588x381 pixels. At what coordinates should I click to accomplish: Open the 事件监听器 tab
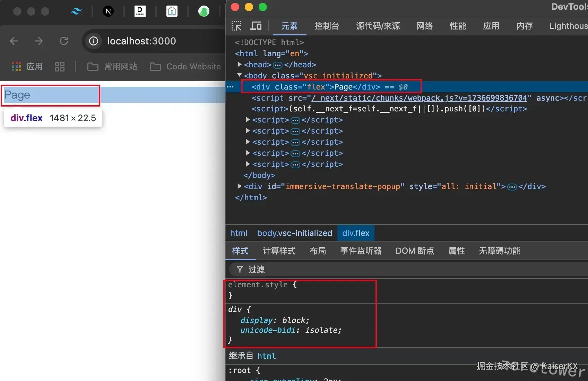[361, 251]
